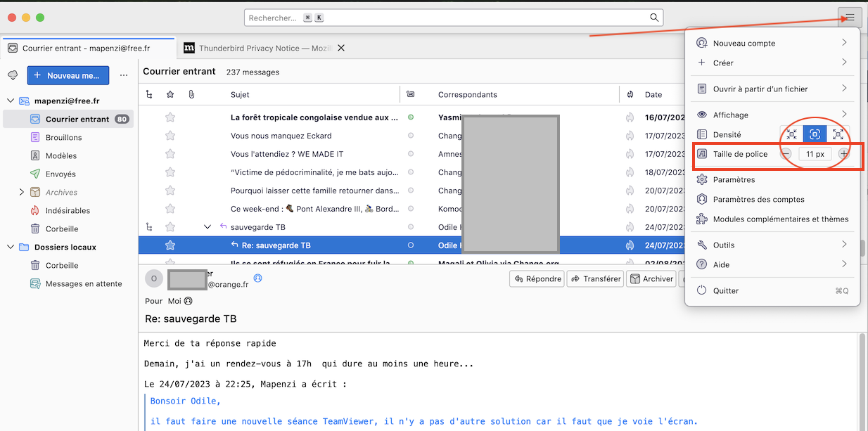This screenshot has width=868, height=431.
Task: Forward with Transférer button
Action: pos(596,279)
